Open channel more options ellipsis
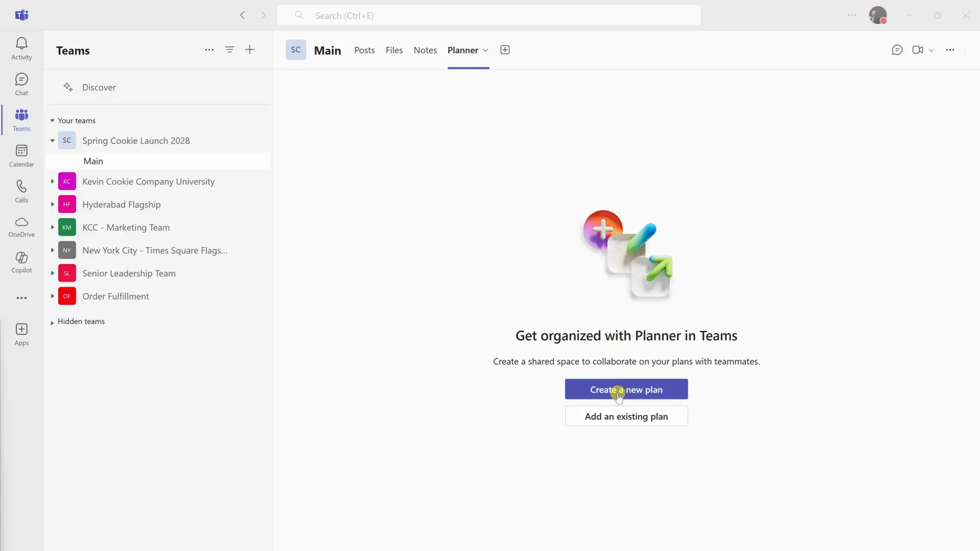Viewport: 980px width, 551px height. point(950,50)
